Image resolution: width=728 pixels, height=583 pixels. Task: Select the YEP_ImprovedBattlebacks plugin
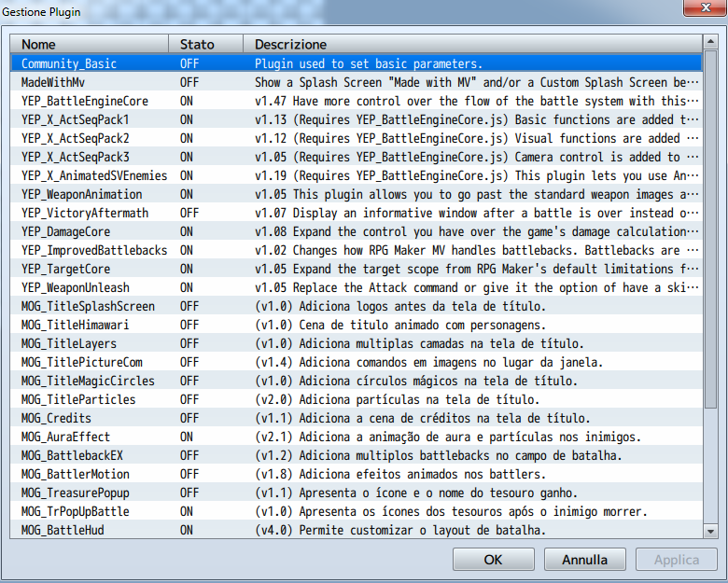(357, 250)
